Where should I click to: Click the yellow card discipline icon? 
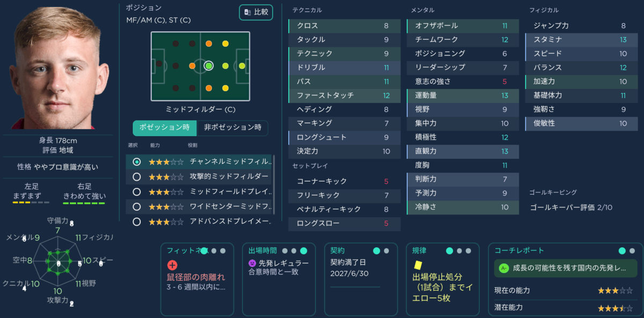[x=417, y=265]
